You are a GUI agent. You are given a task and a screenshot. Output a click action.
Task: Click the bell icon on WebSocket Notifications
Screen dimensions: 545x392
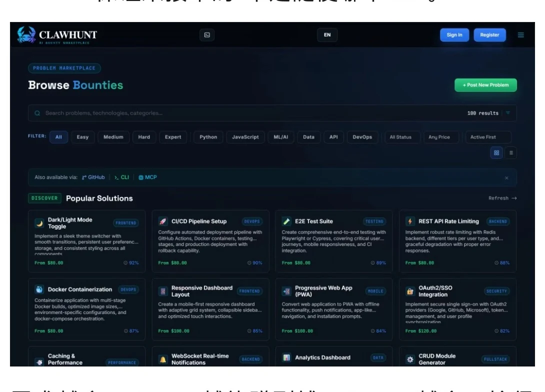[x=162, y=359]
